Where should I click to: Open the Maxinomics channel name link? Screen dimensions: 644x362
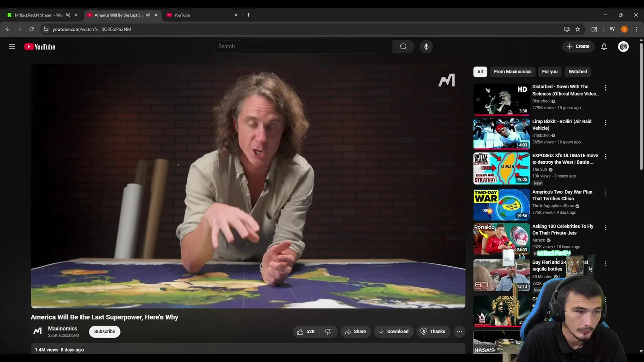[x=62, y=328]
